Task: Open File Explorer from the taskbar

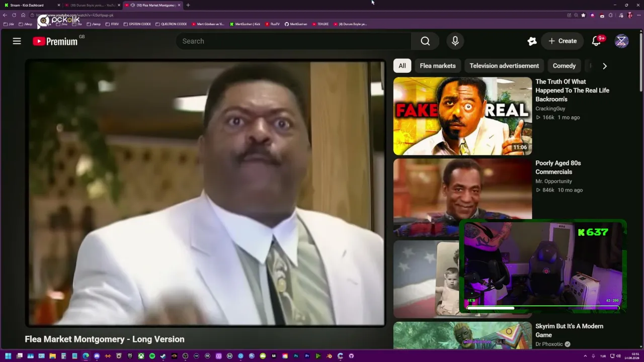Action: (52, 356)
